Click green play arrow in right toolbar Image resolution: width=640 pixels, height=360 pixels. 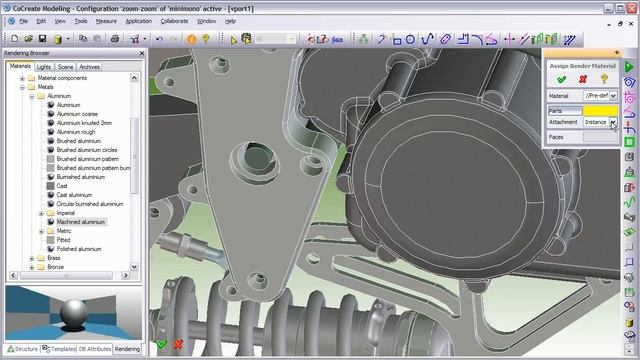point(629,67)
